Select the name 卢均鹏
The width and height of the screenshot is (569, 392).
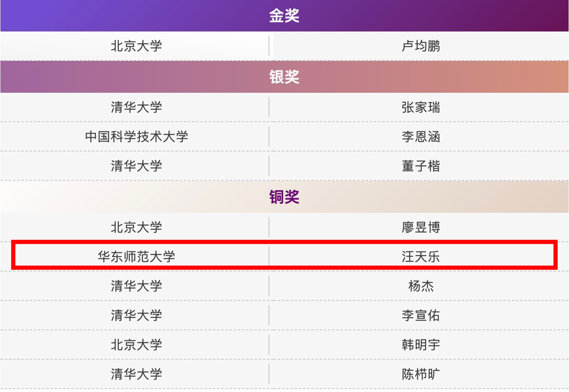pos(420,46)
